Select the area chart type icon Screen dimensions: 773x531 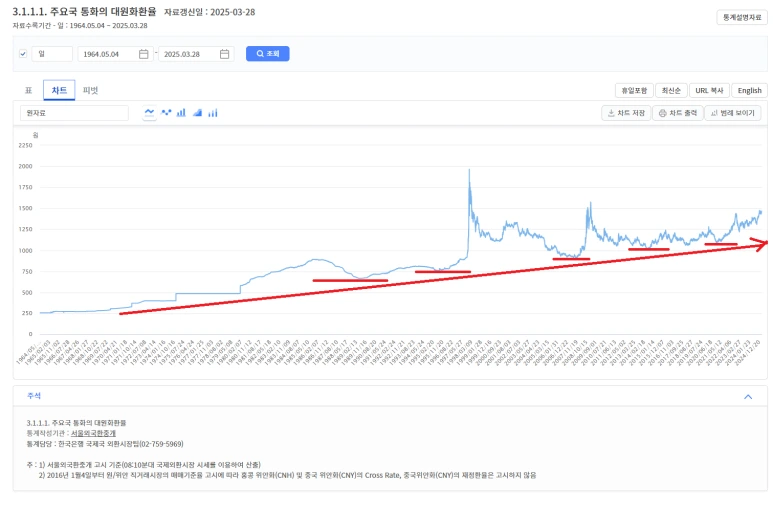pyautogui.click(x=197, y=113)
